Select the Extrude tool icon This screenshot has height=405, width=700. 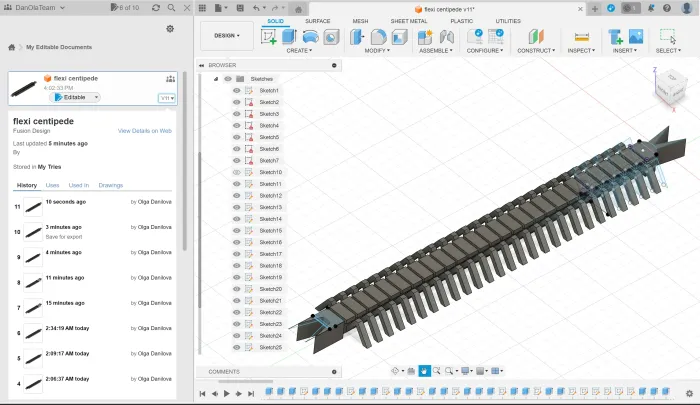(289, 37)
